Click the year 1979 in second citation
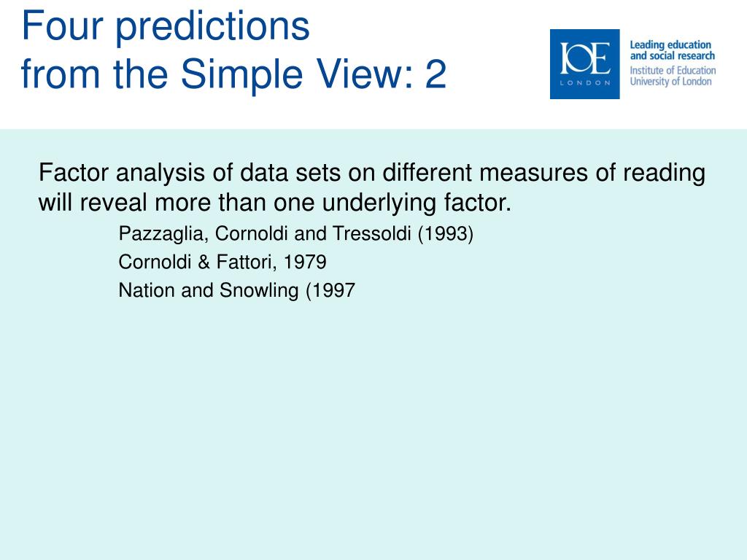The width and height of the screenshot is (747, 560). click(305, 262)
